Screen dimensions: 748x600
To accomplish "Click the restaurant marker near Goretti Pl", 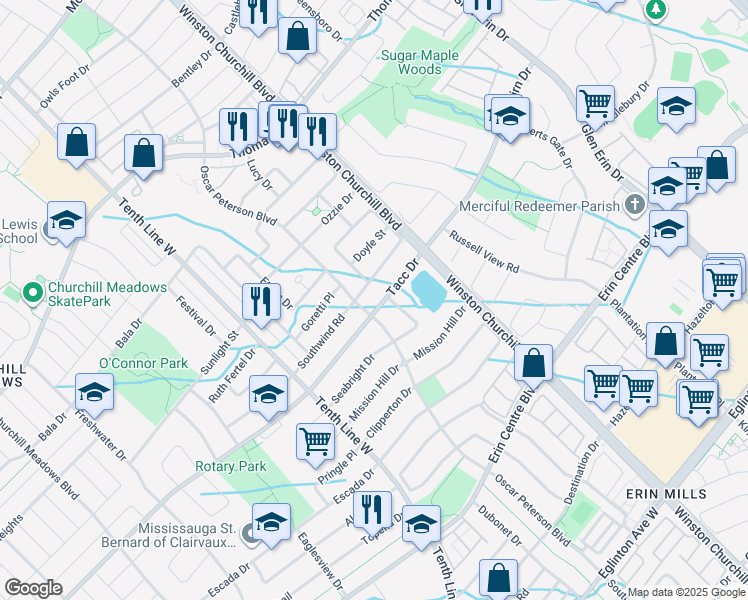I will [x=261, y=305].
